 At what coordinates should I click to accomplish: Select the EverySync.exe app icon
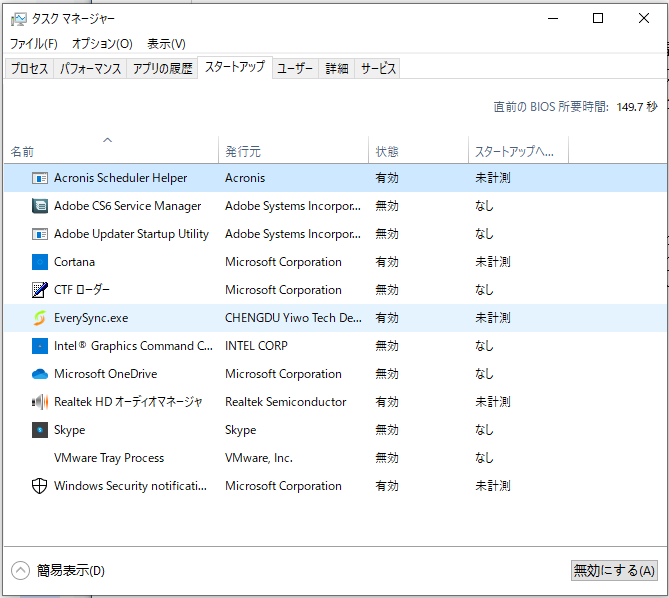(40, 318)
